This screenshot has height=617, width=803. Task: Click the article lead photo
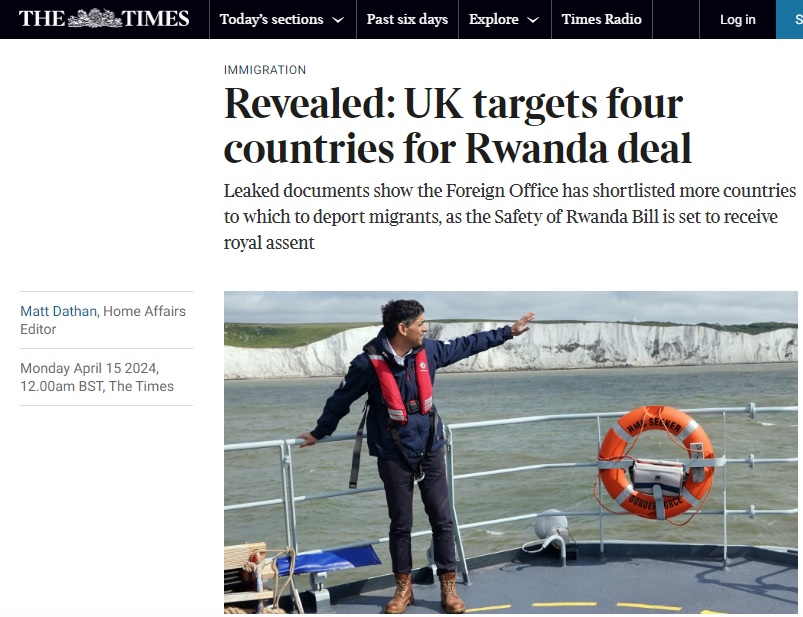click(x=511, y=453)
